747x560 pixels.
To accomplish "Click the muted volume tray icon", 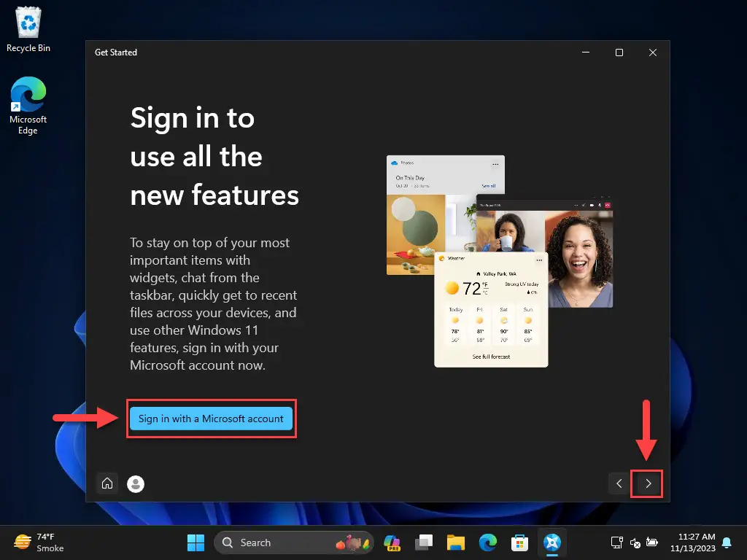I will pos(635,542).
